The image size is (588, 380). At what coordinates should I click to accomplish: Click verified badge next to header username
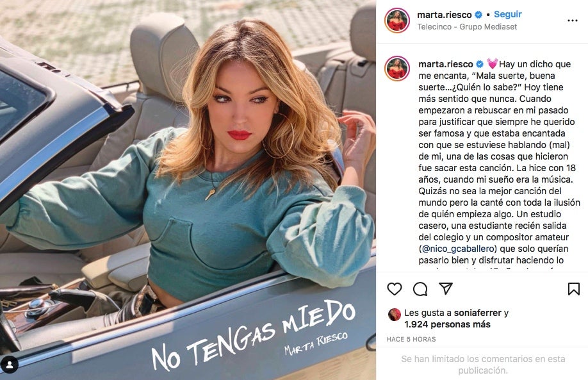(x=478, y=15)
